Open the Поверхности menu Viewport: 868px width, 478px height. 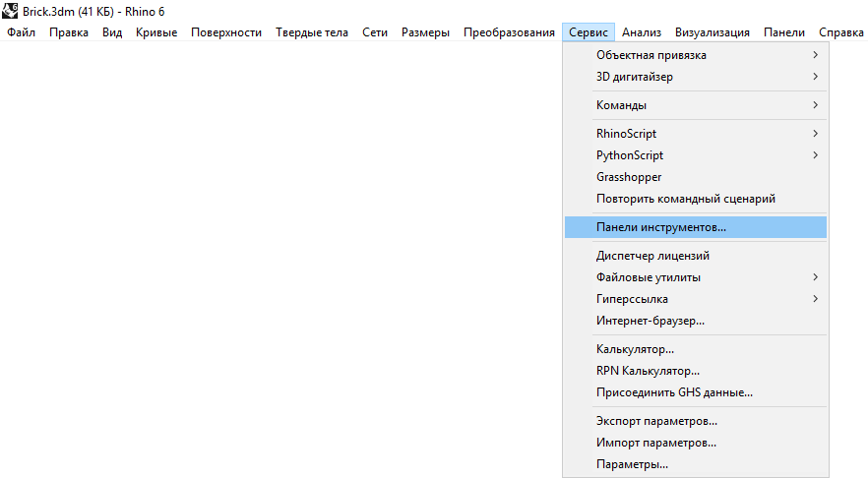226,32
